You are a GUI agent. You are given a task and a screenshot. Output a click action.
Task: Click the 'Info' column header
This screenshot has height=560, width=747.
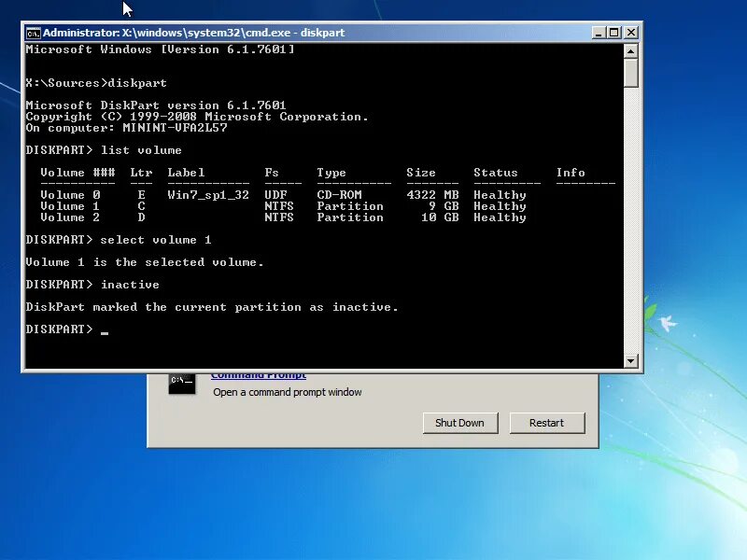pos(571,173)
